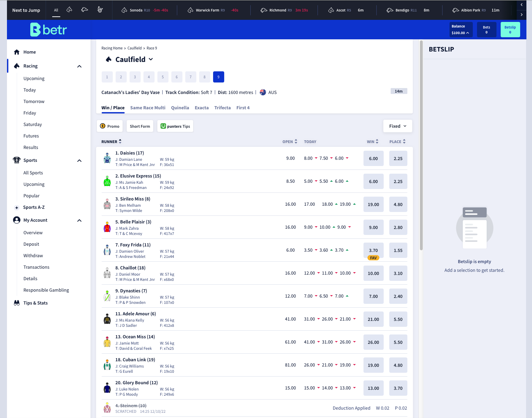Open the Caulfield meeting dropdown
The height and width of the screenshot is (418, 532).
(151, 59)
